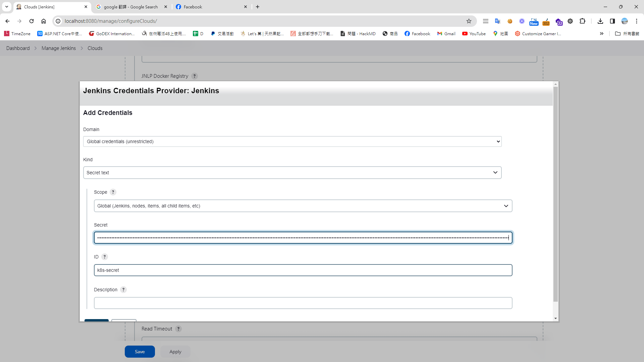Open the Chrome three-dot menu
Image resolution: width=644 pixels, height=362 pixels.
(637, 21)
